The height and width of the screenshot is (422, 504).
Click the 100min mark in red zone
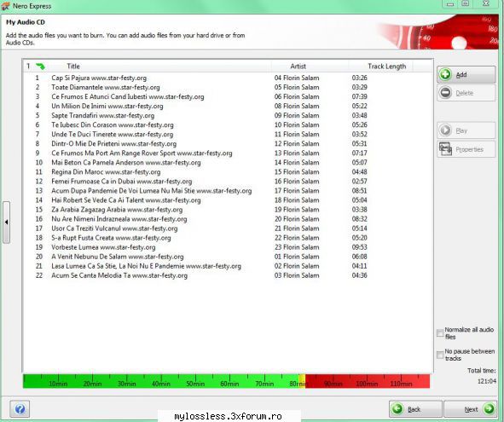367,384
